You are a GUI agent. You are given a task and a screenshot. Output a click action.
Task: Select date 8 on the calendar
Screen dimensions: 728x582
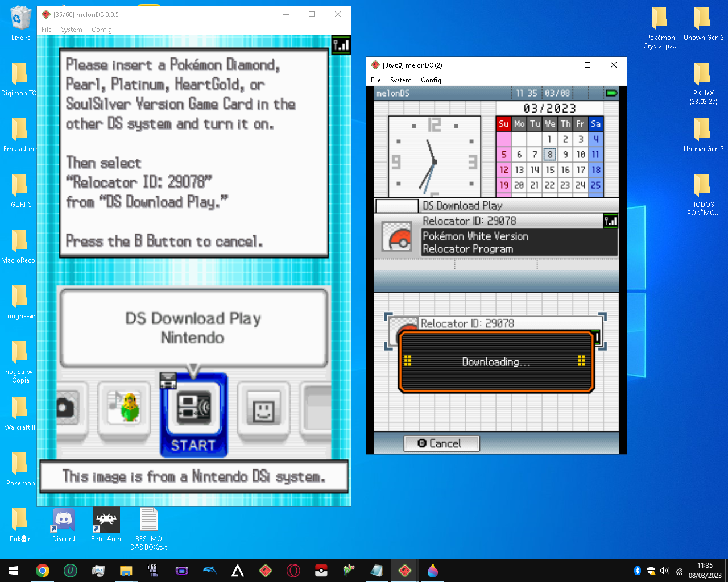pos(550,154)
